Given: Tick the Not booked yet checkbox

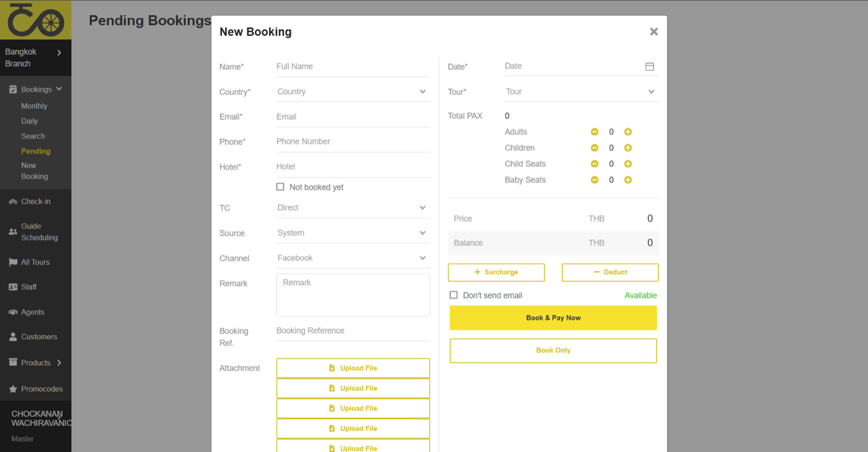Looking at the screenshot, I should point(280,187).
